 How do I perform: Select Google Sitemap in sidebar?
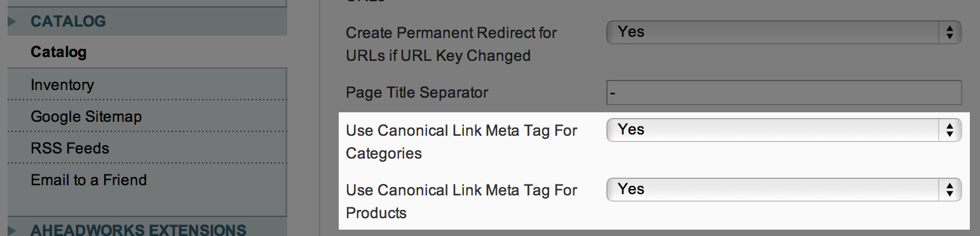click(x=86, y=116)
